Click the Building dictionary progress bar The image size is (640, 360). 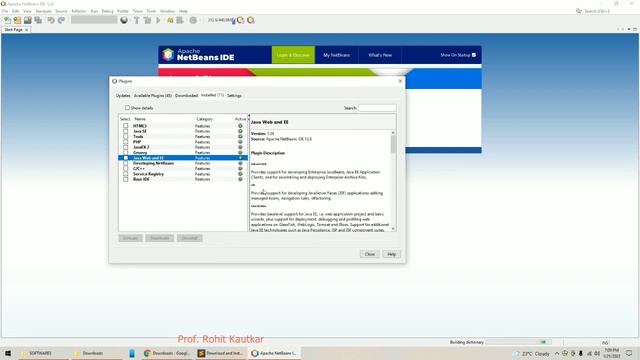[x=518, y=342]
